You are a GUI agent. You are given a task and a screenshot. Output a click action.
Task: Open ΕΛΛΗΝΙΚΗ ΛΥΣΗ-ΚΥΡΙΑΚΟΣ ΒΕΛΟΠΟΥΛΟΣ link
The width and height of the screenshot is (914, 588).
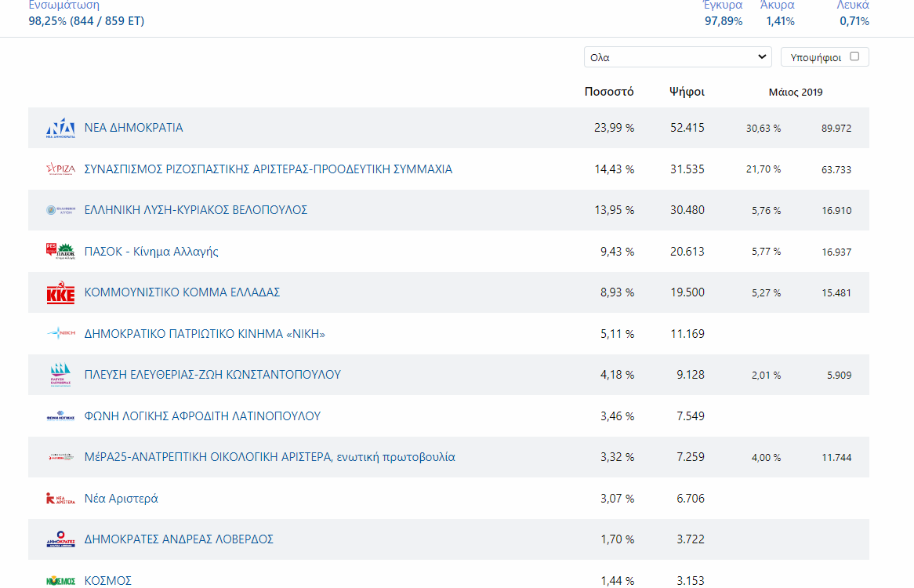[x=196, y=210]
